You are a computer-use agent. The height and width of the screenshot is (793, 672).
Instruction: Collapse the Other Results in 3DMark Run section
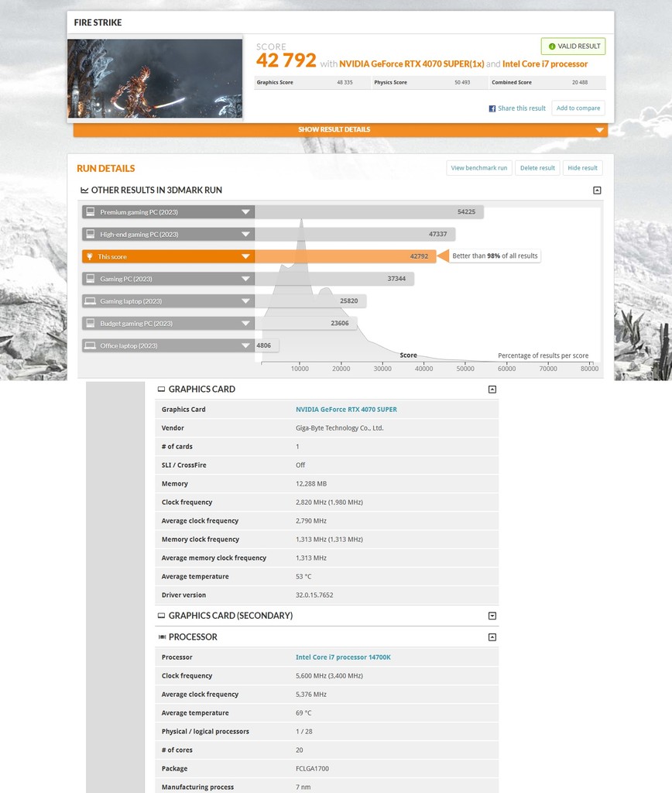pos(597,191)
